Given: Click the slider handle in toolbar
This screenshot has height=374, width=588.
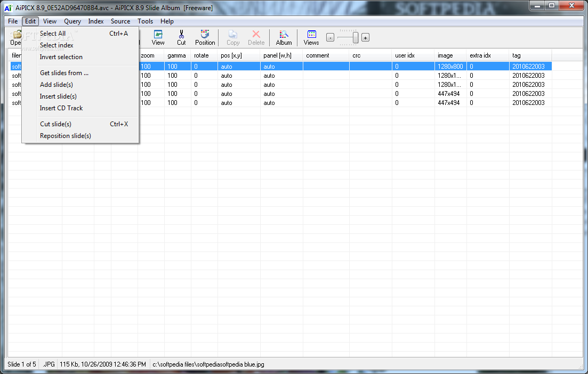Looking at the screenshot, I should pyautogui.click(x=355, y=37).
